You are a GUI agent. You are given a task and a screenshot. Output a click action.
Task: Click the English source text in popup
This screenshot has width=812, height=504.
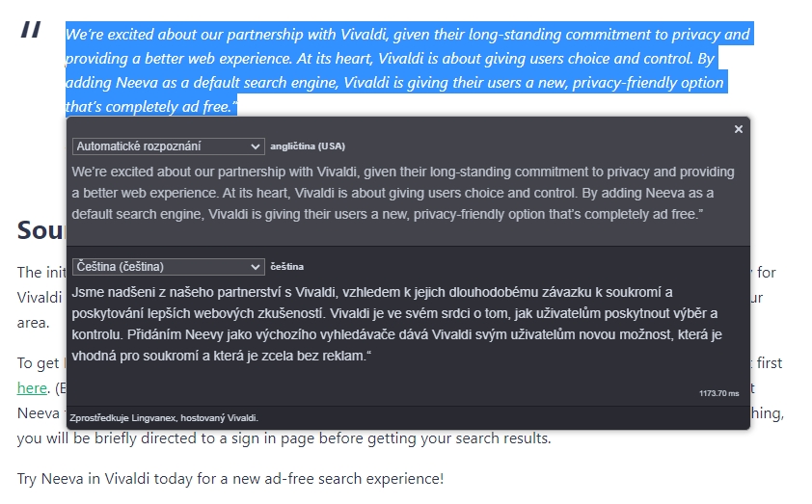(x=403, y=193)
